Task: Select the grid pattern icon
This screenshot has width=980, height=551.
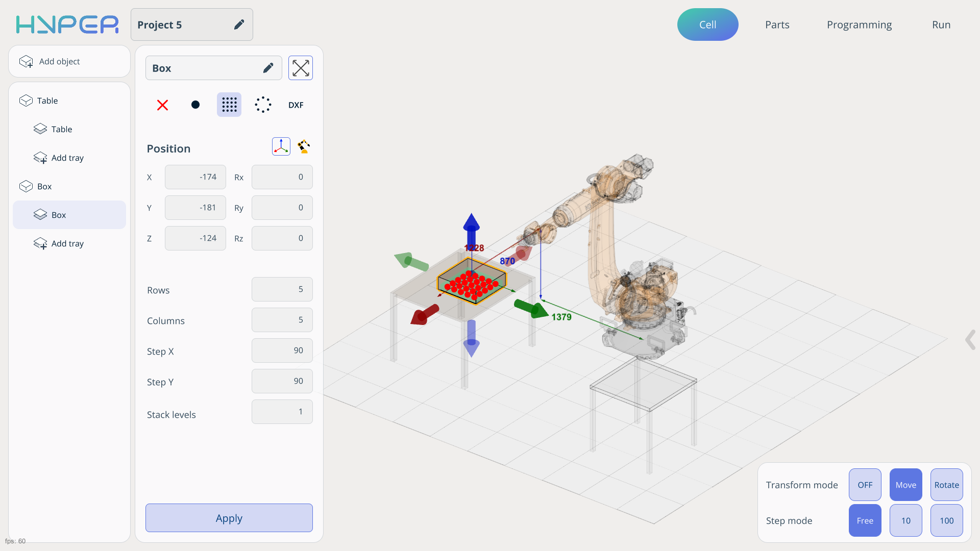Action: tap(229, 105)
